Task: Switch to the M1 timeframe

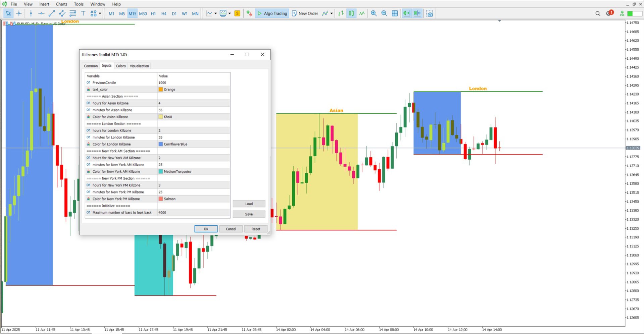Action: tap(111, 14)
